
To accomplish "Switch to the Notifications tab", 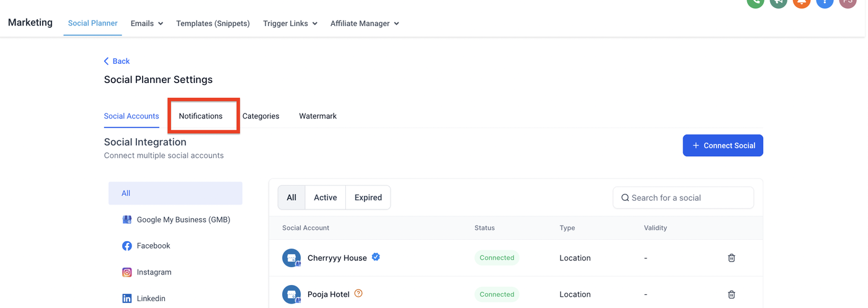I will pos(200,116).
